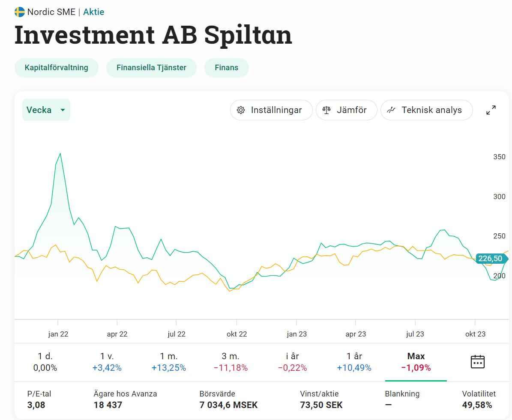
Task: Open the Teknisk analys panel
Action: (426, 110)
